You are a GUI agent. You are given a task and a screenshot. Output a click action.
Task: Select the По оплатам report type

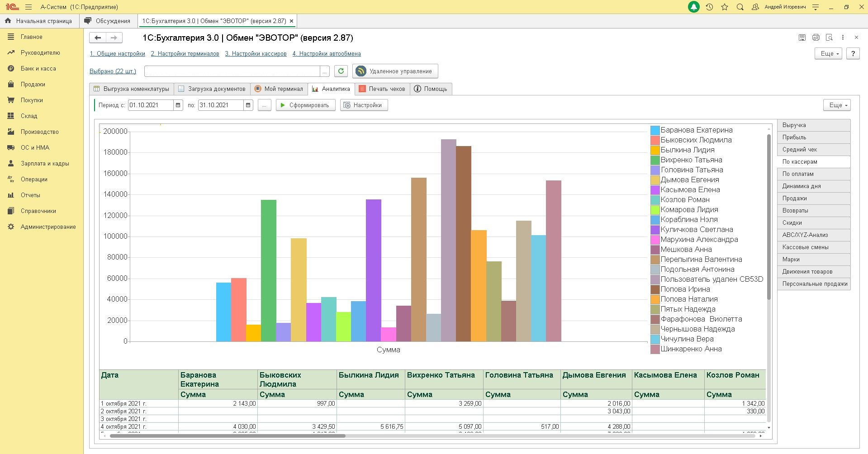point(814,174)
